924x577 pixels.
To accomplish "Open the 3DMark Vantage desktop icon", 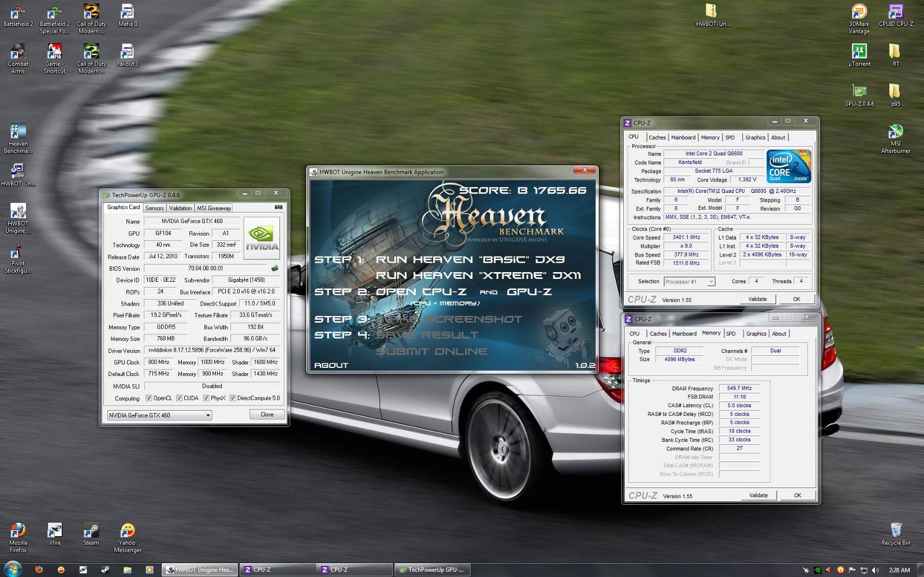I will click(x=859, y=19).
